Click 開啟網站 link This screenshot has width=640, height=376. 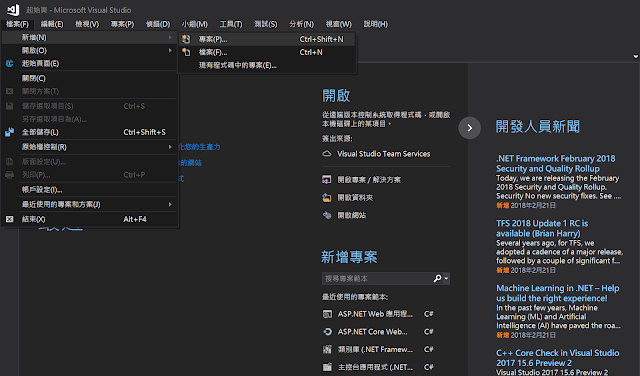tap(351, 215)
